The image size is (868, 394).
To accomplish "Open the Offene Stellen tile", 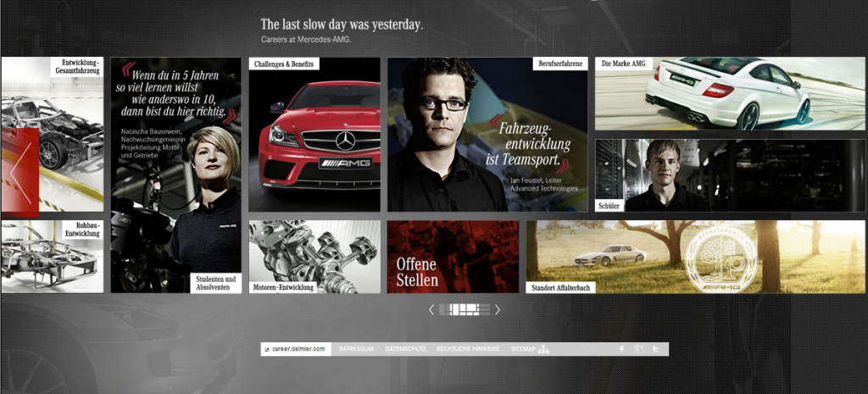I will [453, 257].
